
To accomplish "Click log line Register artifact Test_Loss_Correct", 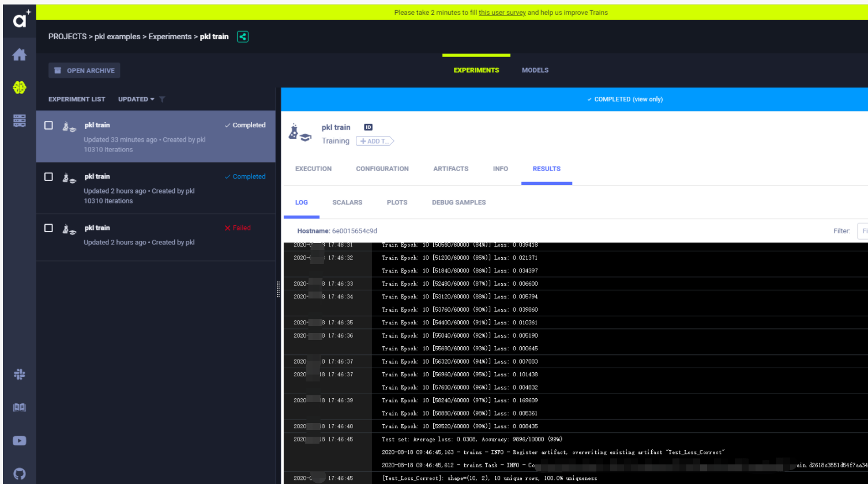I will (x=553, y=452).
